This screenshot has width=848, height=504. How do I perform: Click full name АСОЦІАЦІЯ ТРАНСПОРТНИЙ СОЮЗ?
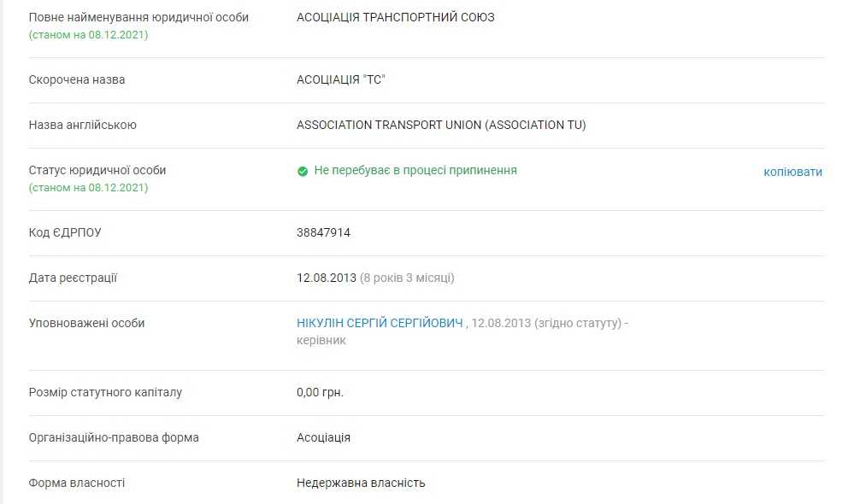395,17
